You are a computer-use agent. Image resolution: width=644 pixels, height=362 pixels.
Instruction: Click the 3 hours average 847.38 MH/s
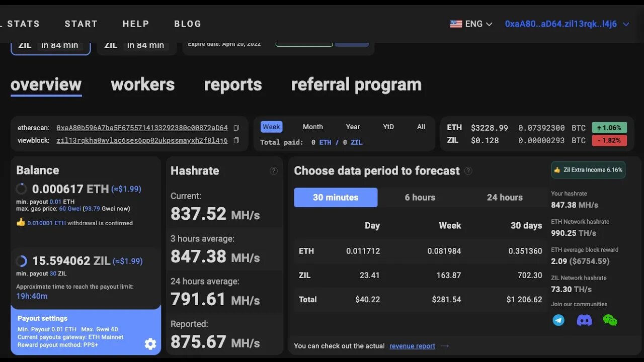coord(215,256)
